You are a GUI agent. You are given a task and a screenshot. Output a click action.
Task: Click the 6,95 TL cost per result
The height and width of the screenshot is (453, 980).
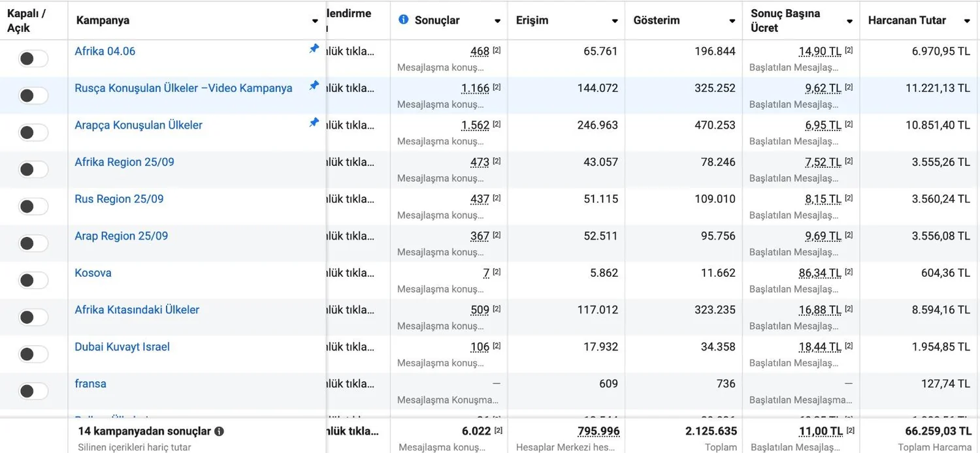coord(823,125)
